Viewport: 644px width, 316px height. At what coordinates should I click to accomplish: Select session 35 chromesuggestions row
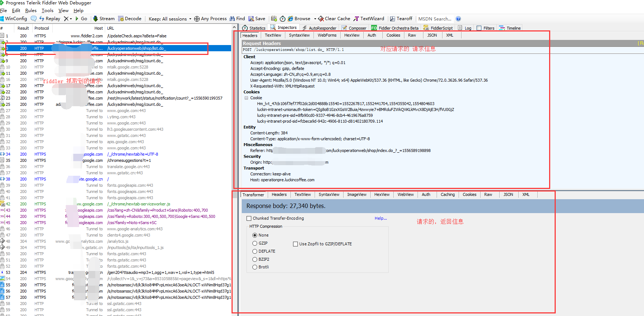[116, 160]
